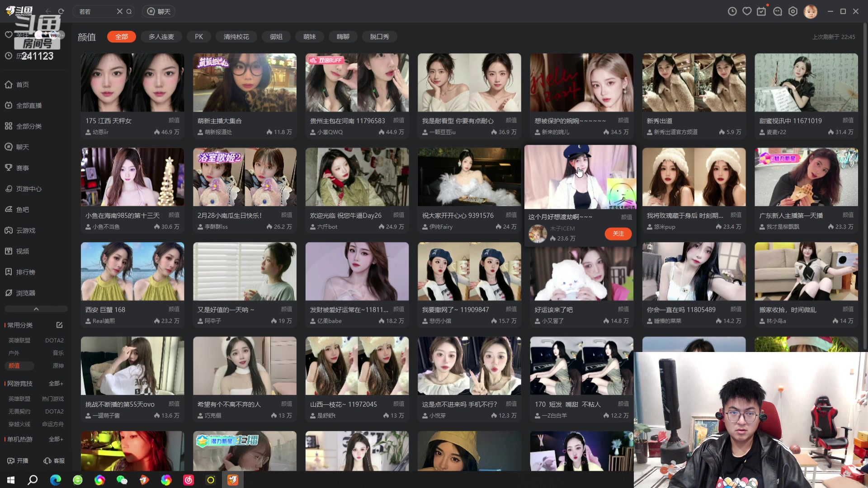868x488 pixels.
Task: Click the edit 常用分类 pencil icon
Action: click(59, 325)
